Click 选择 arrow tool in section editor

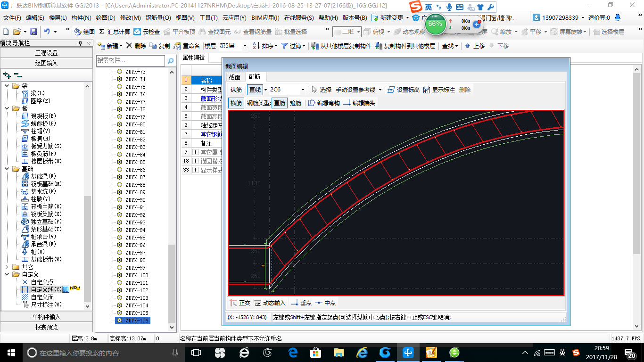(x=321, y=90)
